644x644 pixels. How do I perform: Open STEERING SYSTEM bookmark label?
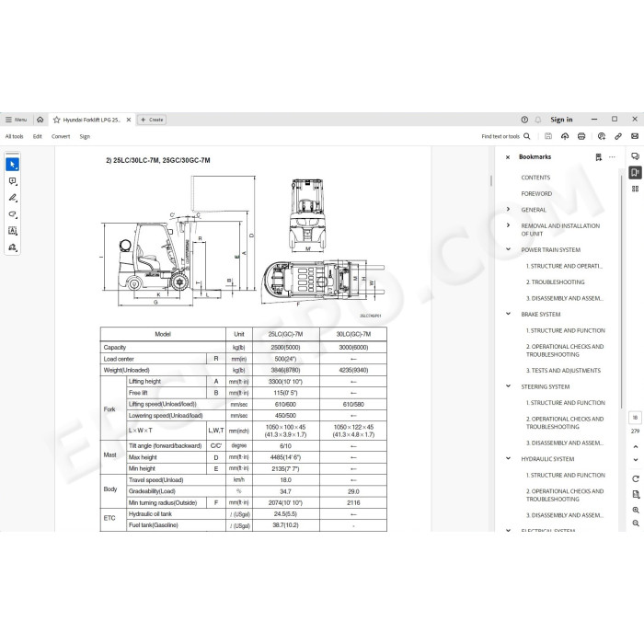pyautogui.click(x=546, y=386)
